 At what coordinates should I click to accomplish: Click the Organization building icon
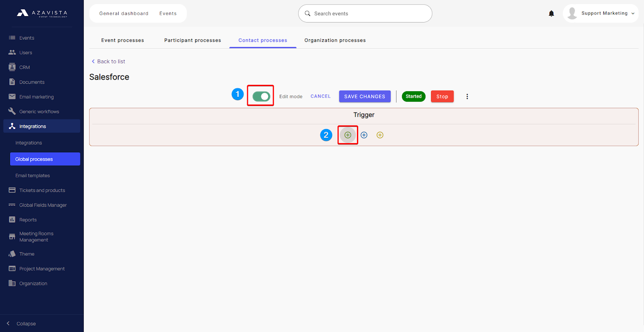click(12, 283)
